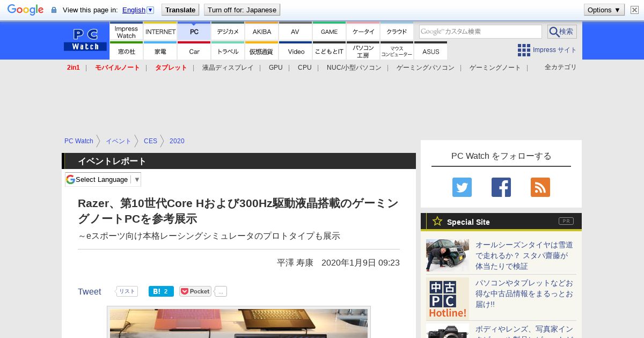644x338 pixels.
Task: Click the Twitter リスト button
Action: pyautogui.click(x=127, y=291)
